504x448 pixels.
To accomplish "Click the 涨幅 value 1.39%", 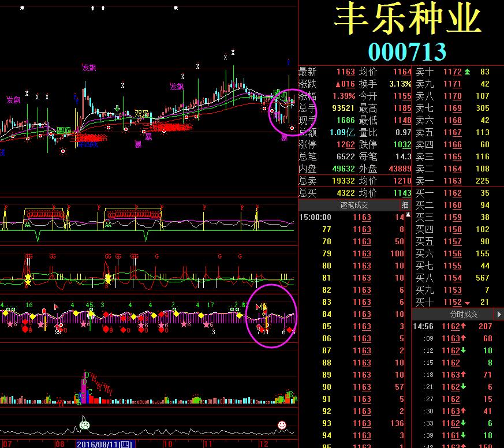I will click(344, 96).
